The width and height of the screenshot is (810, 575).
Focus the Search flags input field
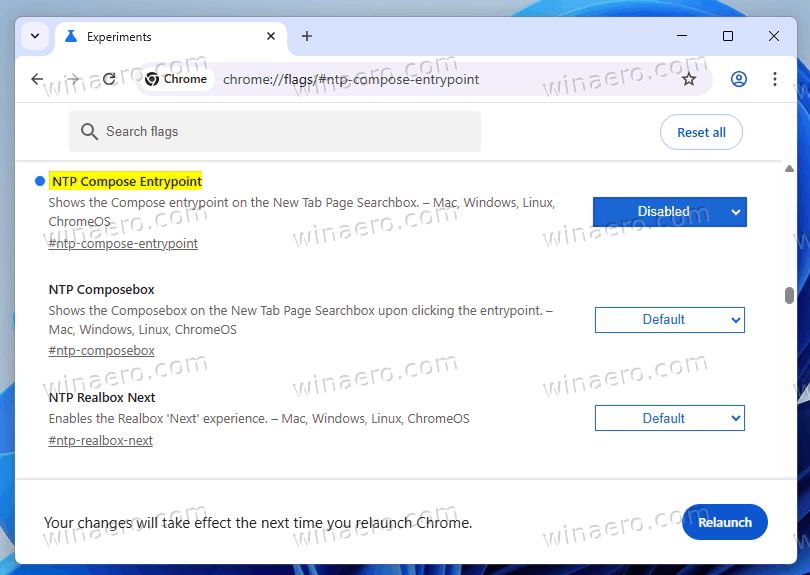tap(275, 132)
